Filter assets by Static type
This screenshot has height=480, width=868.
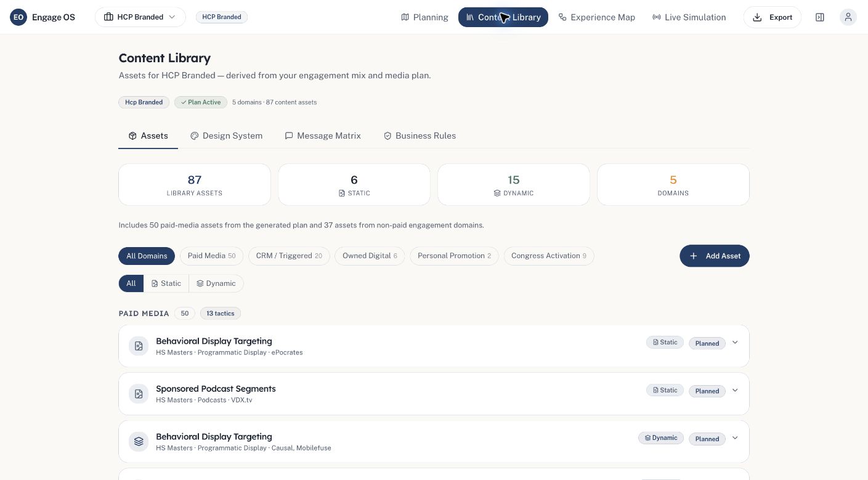coord(166,283)
